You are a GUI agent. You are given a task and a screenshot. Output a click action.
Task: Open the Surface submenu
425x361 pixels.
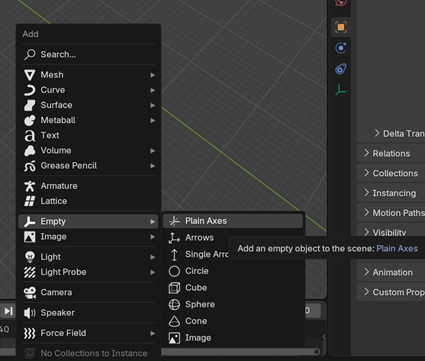[88, 105]
